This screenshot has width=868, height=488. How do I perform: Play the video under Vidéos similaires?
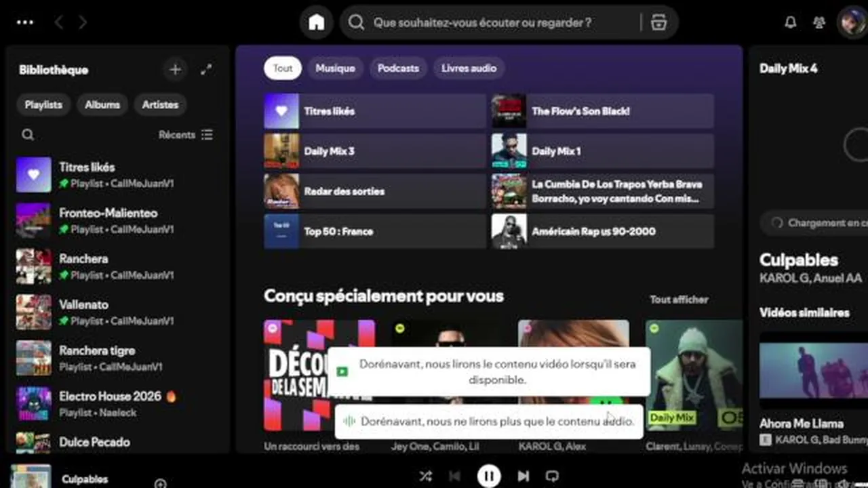pos(814,370)
